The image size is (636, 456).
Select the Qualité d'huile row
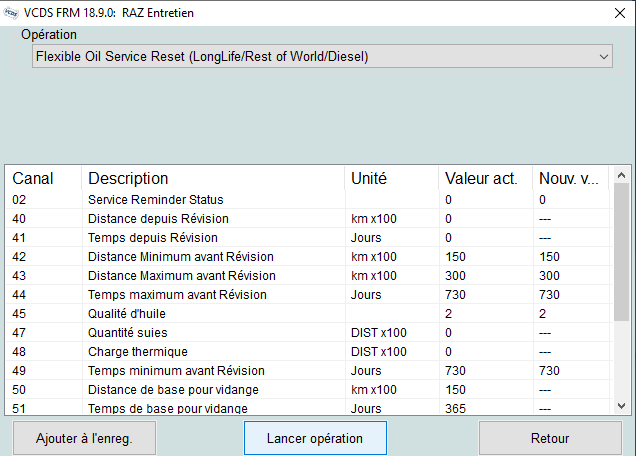307,314
